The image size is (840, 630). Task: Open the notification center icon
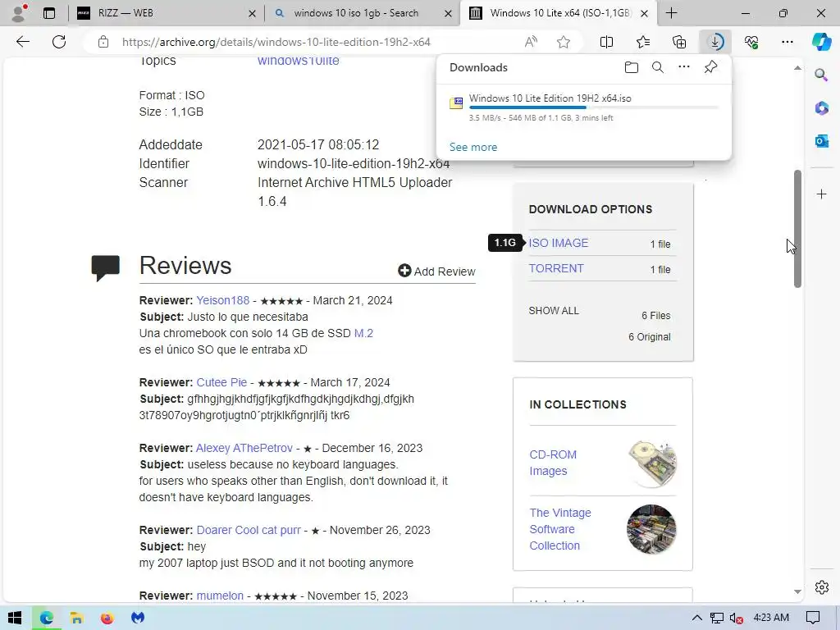(813, 618)
